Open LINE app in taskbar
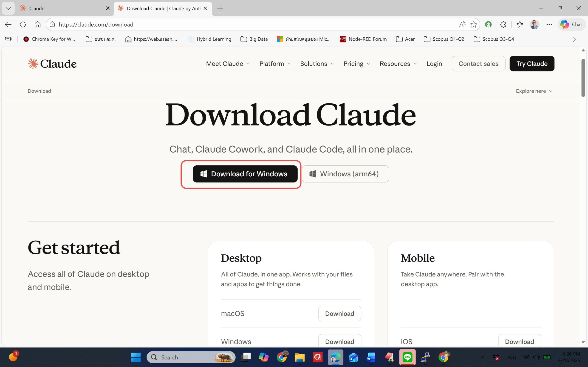The width and height of the screenshot is (588, 367). (407, 357)
